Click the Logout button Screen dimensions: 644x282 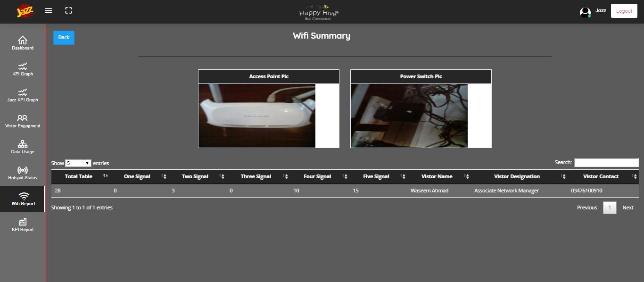coord(624,11)
